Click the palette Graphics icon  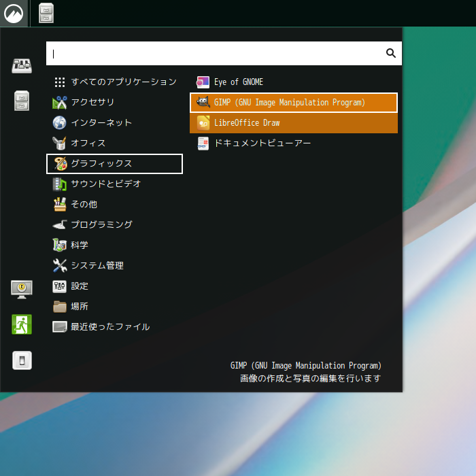(60, 164)
